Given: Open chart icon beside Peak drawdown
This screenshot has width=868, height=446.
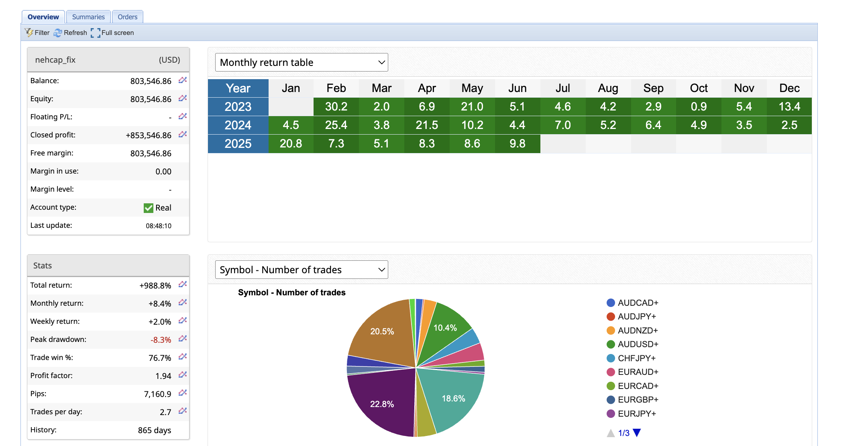Looking at the screenshot, I should [x=183, y=339].
